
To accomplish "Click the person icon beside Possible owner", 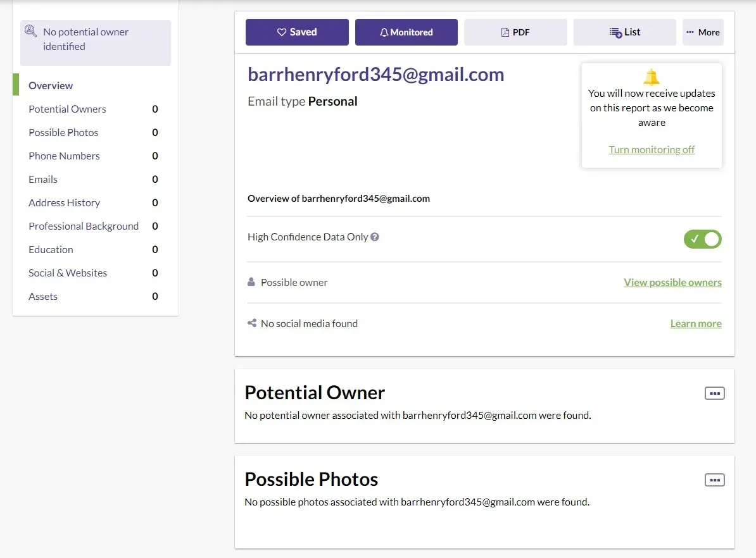I will click(x=251, y=282).
